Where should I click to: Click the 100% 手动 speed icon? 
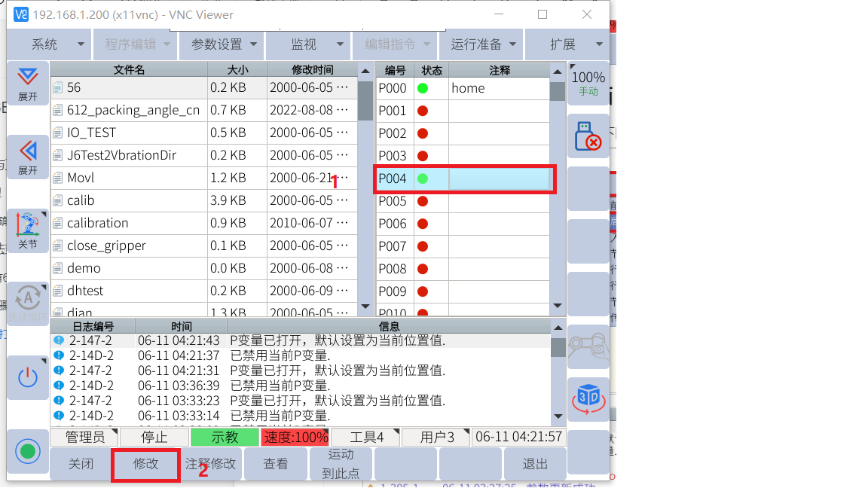[x=588, y=83]
